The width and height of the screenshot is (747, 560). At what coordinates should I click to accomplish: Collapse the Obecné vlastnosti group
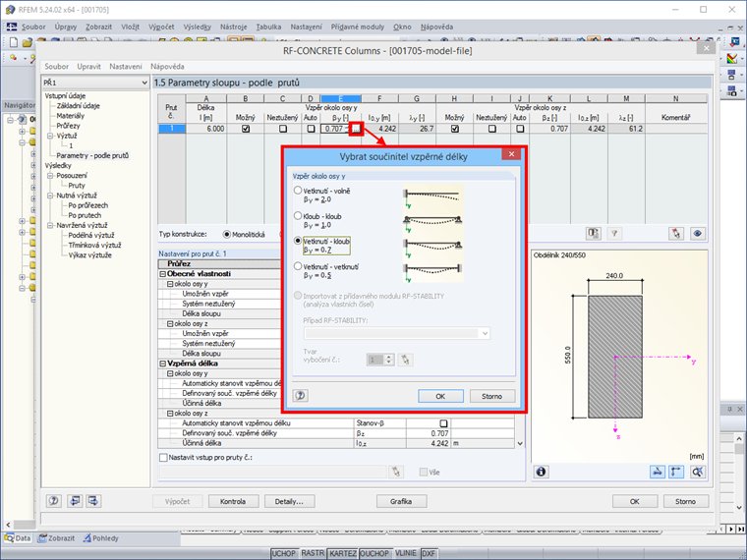click(162, 274)
